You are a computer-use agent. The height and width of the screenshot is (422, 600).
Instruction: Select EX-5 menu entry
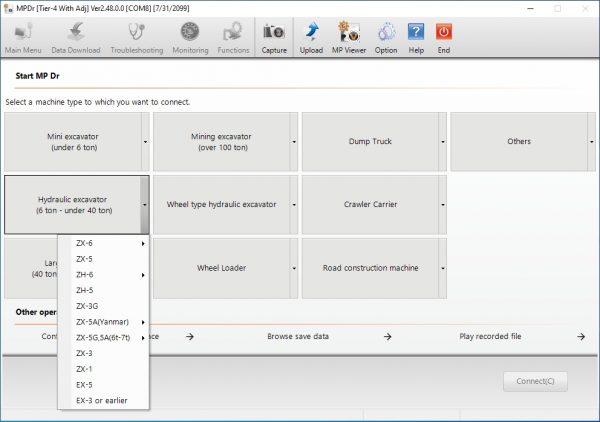(103, 385)
